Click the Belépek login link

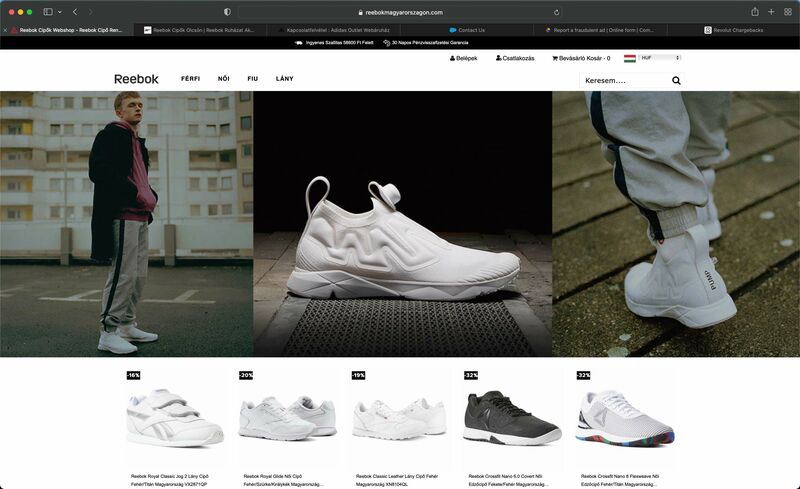coord(463,58)
